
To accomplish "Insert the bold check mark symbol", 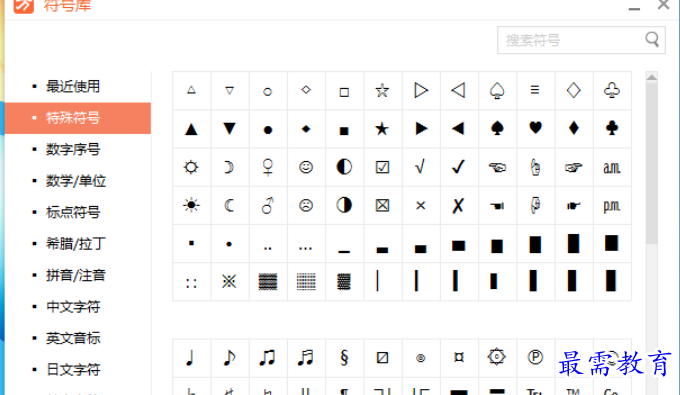I will click(x=458, y=167).
